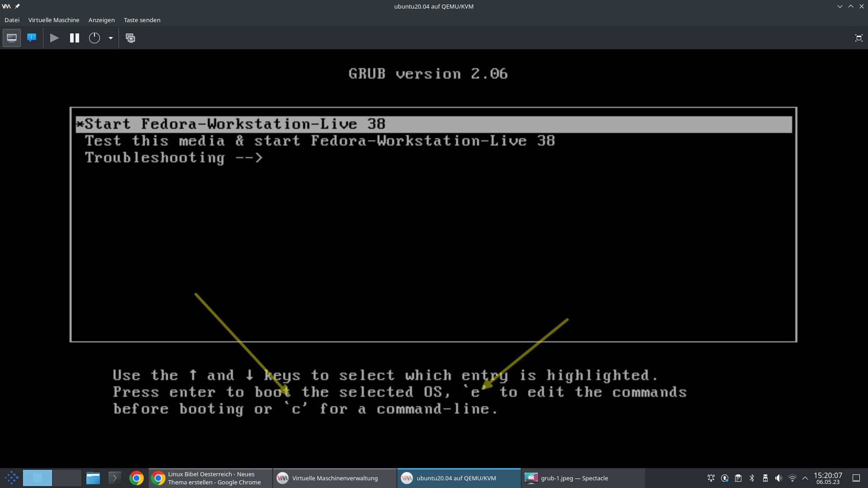Screen dimensions: 868x488
Task: Pause the virtual machine
Action: coord(75,38)
